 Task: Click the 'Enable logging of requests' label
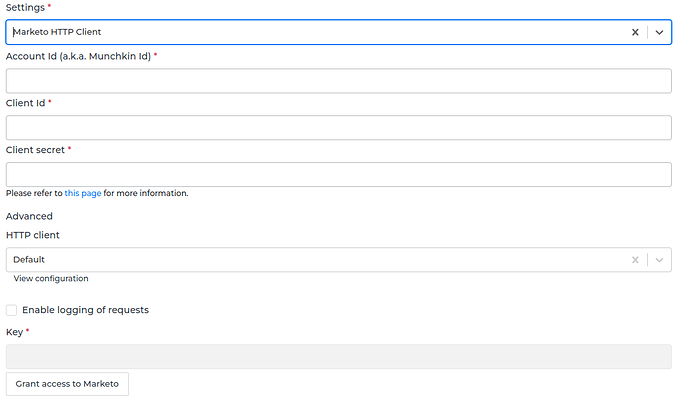[x=85, y=310]
